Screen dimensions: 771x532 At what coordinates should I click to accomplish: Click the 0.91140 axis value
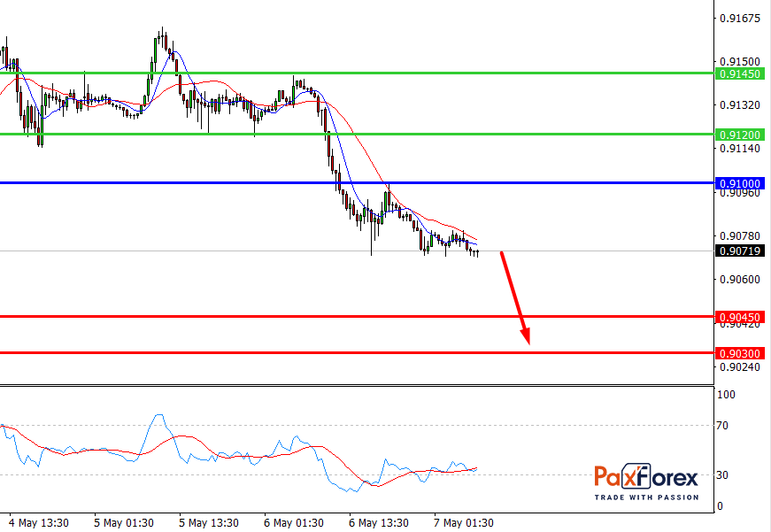739,148
